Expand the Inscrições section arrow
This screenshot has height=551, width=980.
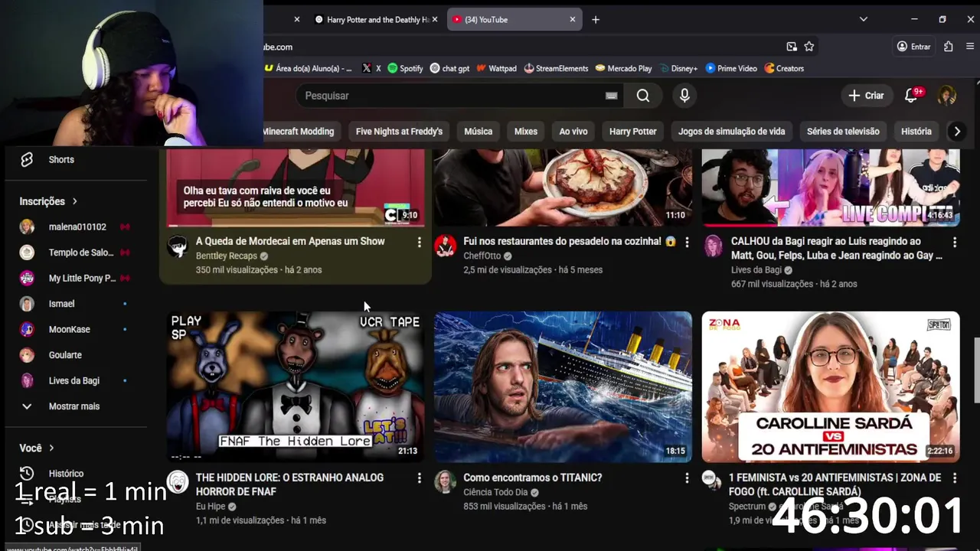click(74, 201)
